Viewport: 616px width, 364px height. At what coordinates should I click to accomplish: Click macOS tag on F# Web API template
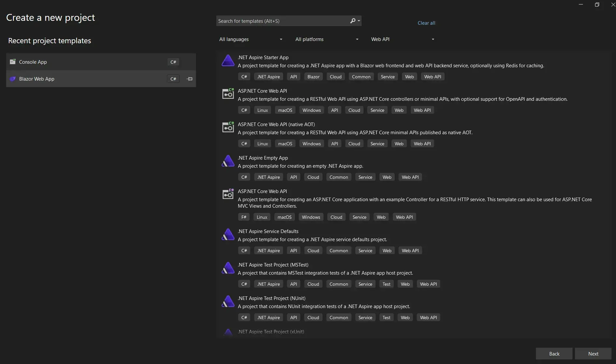[x=284, y=217]
